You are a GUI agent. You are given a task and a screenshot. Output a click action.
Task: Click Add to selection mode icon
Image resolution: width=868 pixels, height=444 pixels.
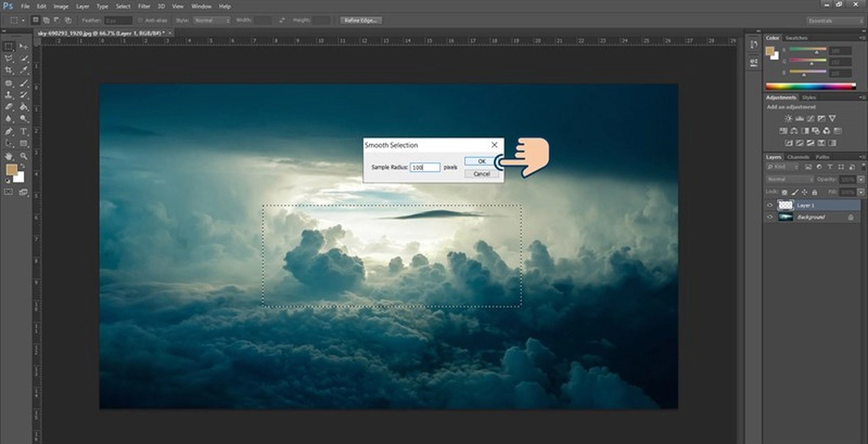[x=46, y=20]
